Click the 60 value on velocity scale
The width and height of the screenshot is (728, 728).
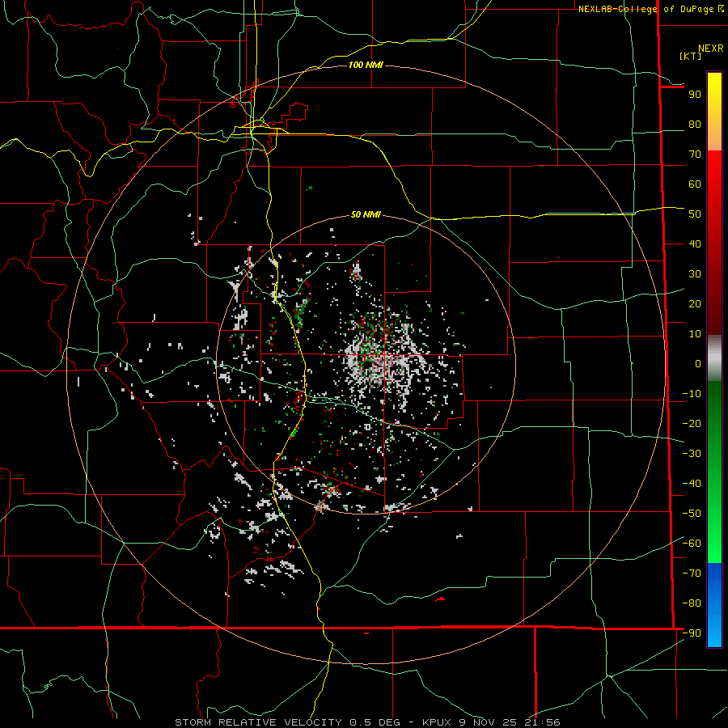pyautogui.click(x=695, y=184)
